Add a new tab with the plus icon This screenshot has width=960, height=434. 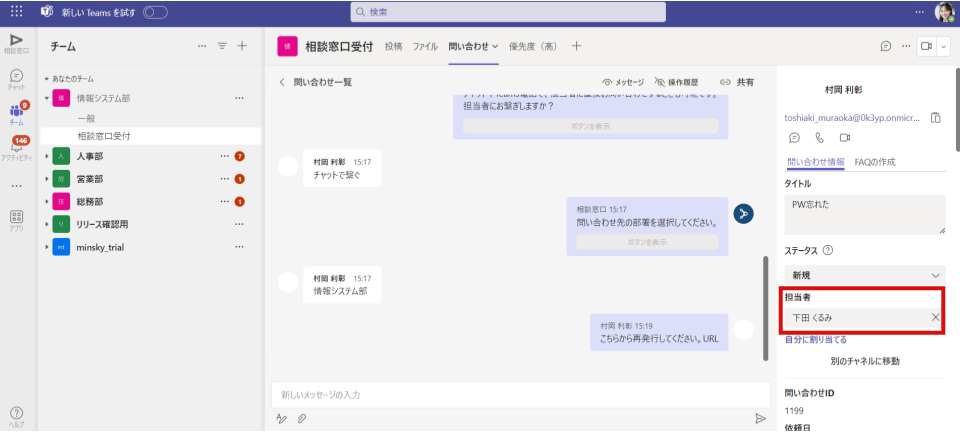[x=576, y=47]
